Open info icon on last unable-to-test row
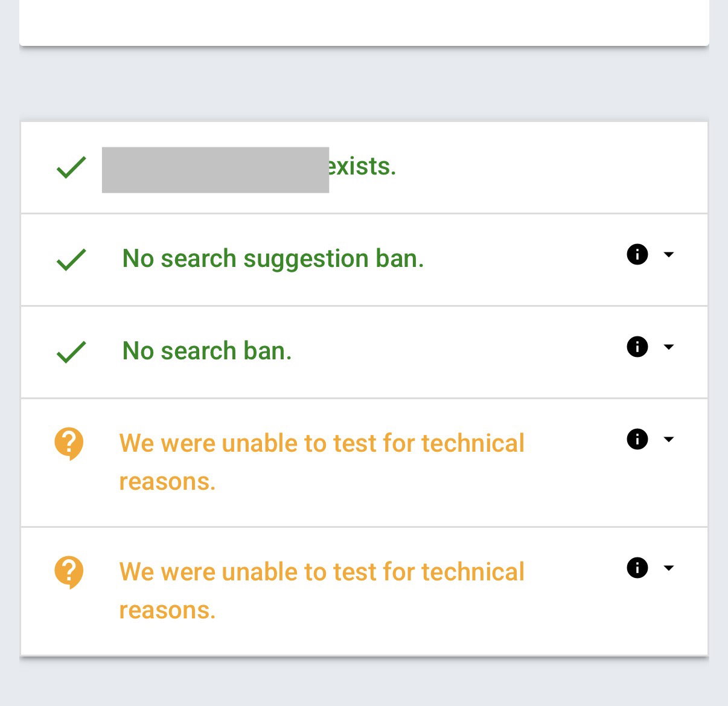 pos(637,568)
